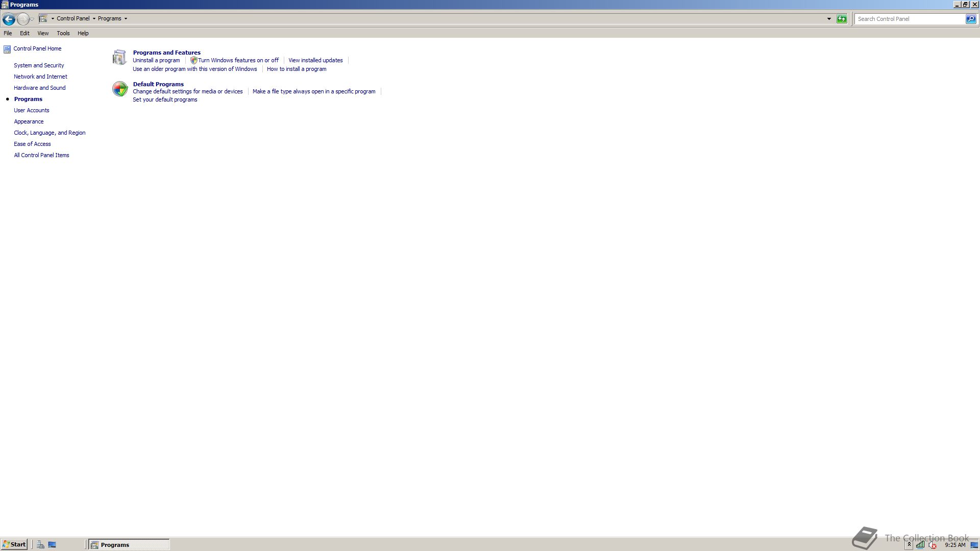Open the address bar history dropdown

pos(829,19)
